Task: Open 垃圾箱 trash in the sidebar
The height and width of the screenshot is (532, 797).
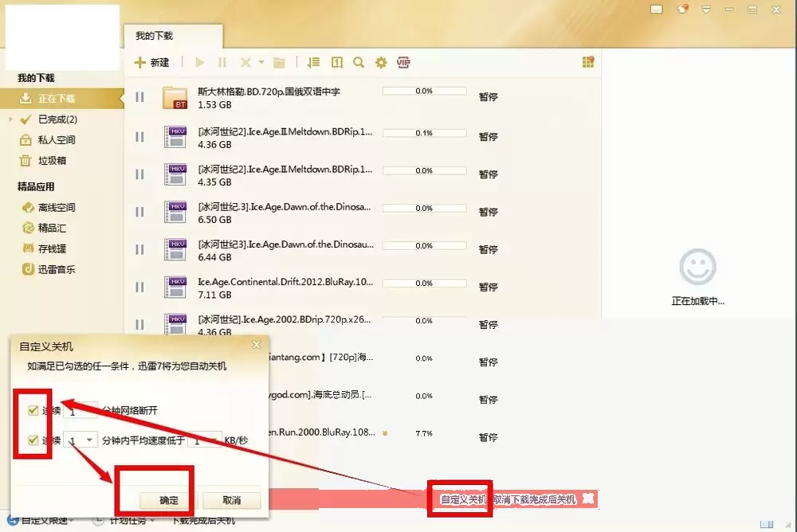Action: click(43, 161)
